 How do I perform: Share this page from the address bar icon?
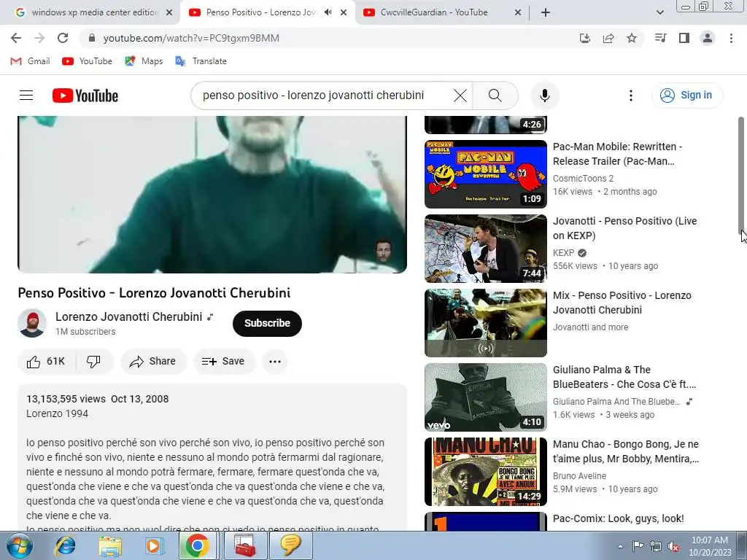[x=608, y=38]
